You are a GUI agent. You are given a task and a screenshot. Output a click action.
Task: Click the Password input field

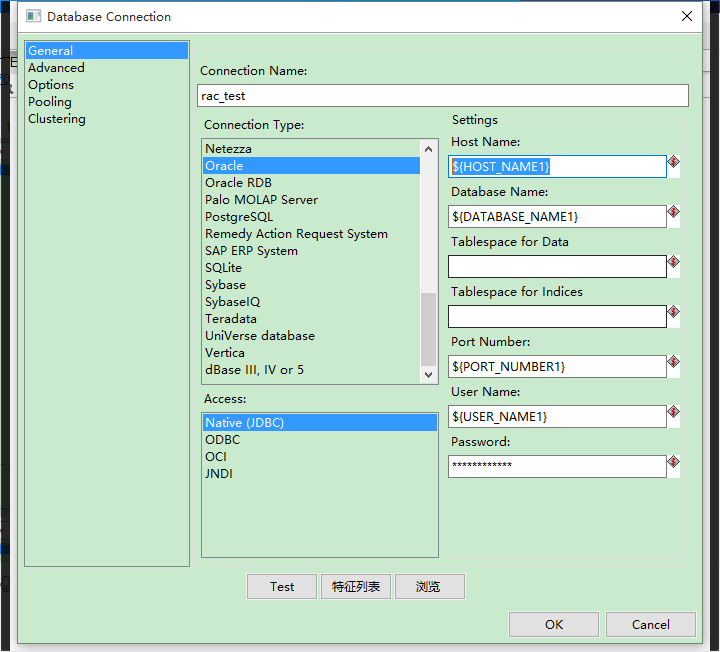557,467
